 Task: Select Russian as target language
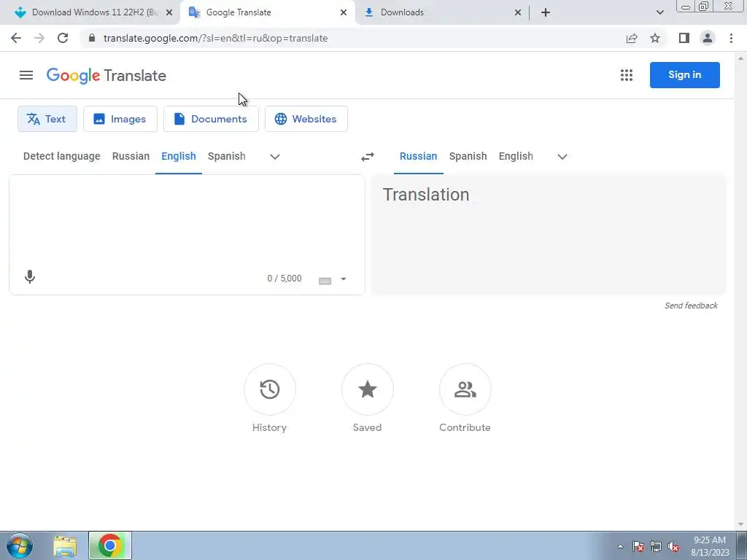click(x=418, y=156)
